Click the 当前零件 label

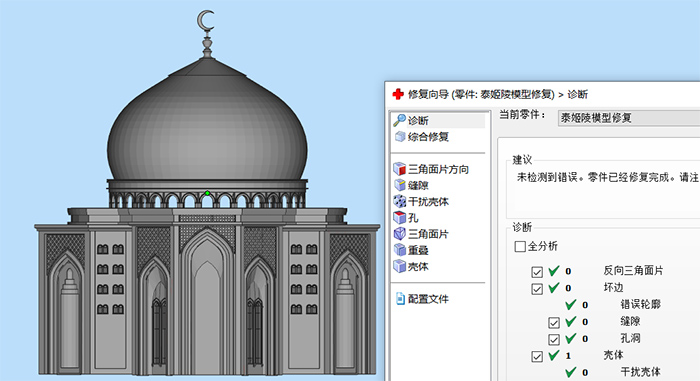coord(522,115)
